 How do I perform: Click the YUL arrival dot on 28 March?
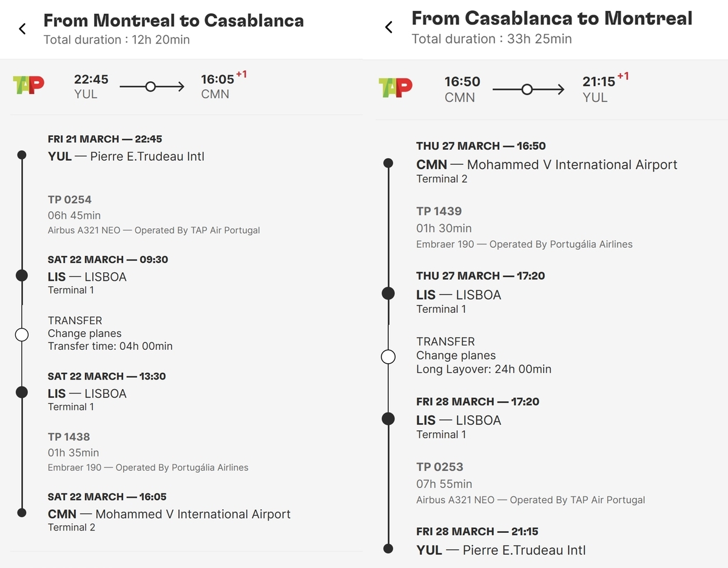[388, 549]
